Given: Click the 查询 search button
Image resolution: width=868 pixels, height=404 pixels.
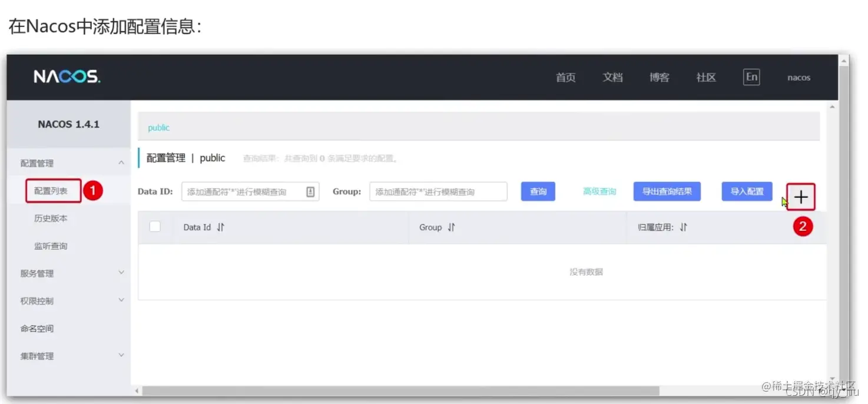Looking at the screenshot, I should [x=538, y=191].
